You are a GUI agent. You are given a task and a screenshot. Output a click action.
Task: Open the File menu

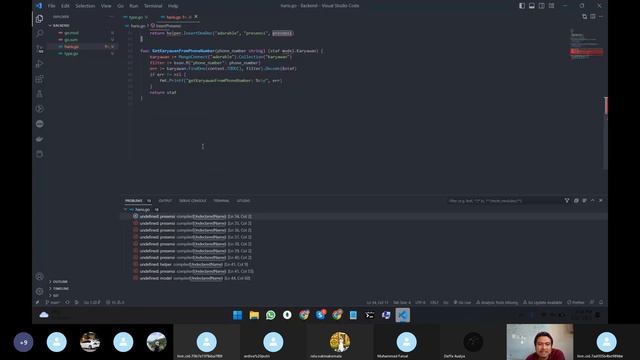(x=51, y=6)
